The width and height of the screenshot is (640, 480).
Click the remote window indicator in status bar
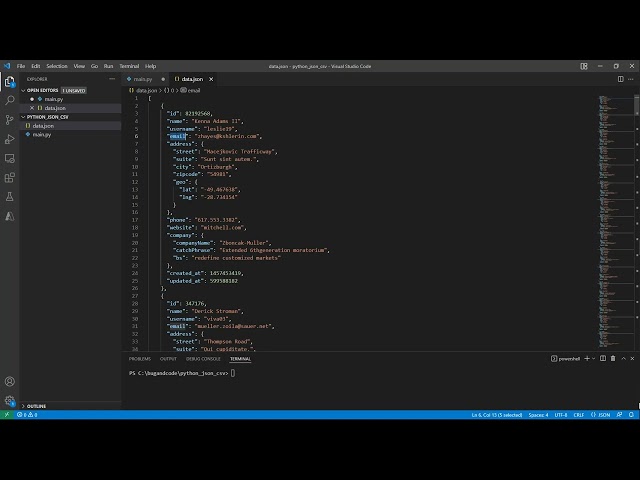(x=7, y=415)
